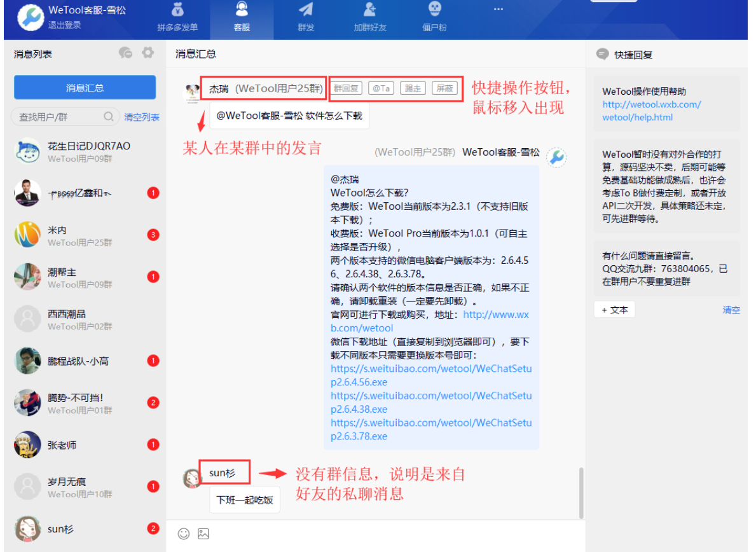
Task: Click the 张老师 avatar
Action: coord(27,445)
